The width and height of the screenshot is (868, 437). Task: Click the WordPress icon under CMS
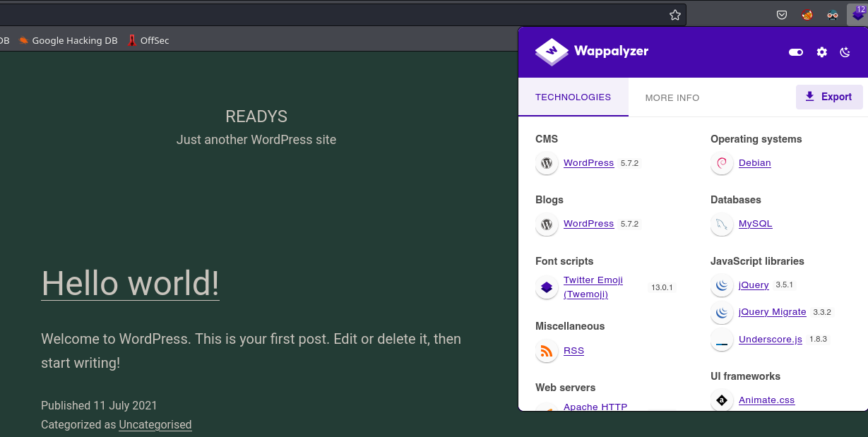546,163
